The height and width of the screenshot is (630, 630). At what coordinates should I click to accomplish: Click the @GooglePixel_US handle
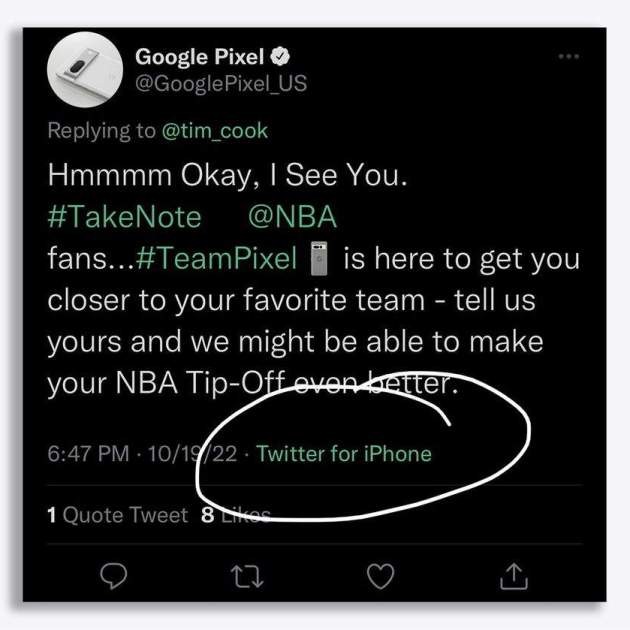[x=221, y=84]
